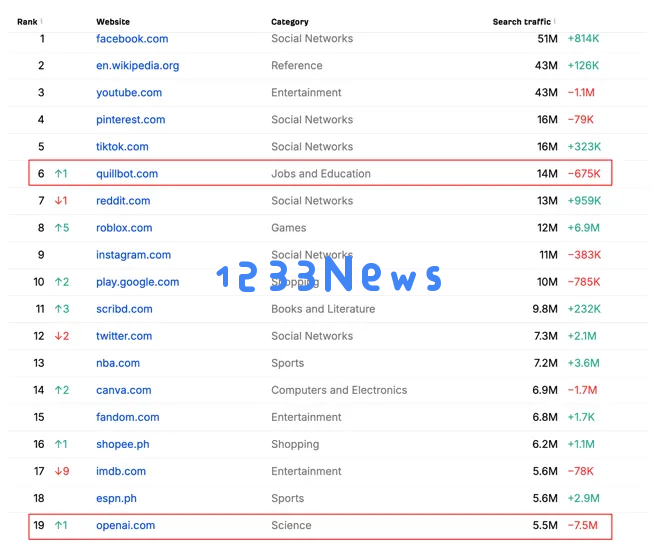This screenshot has height=549, width=657.
Task: Click the up 2 rank change for play.google.com
Action: point(62,282)
